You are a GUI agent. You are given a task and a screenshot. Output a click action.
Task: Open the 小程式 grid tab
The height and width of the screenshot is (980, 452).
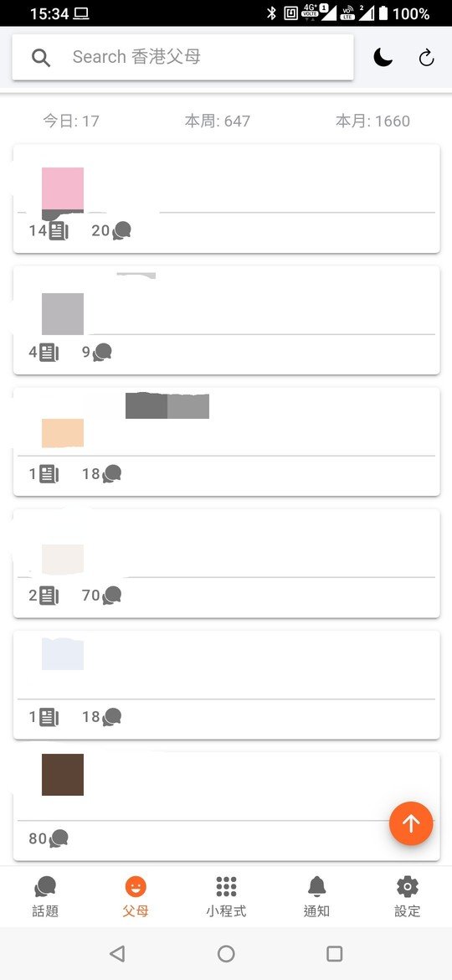point(226,896)
